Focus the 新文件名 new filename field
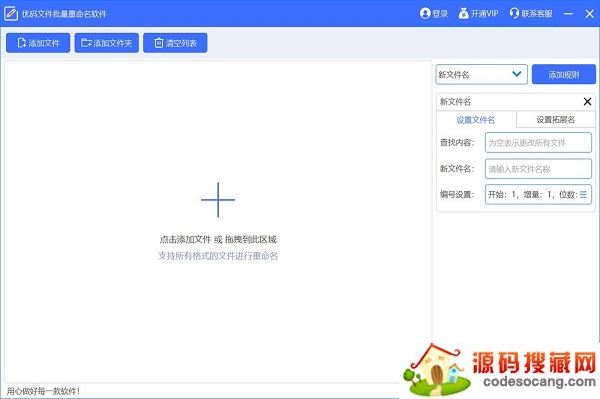Image resolution: width=600 pixels, height=399 pixels. (x=538, y=169)
